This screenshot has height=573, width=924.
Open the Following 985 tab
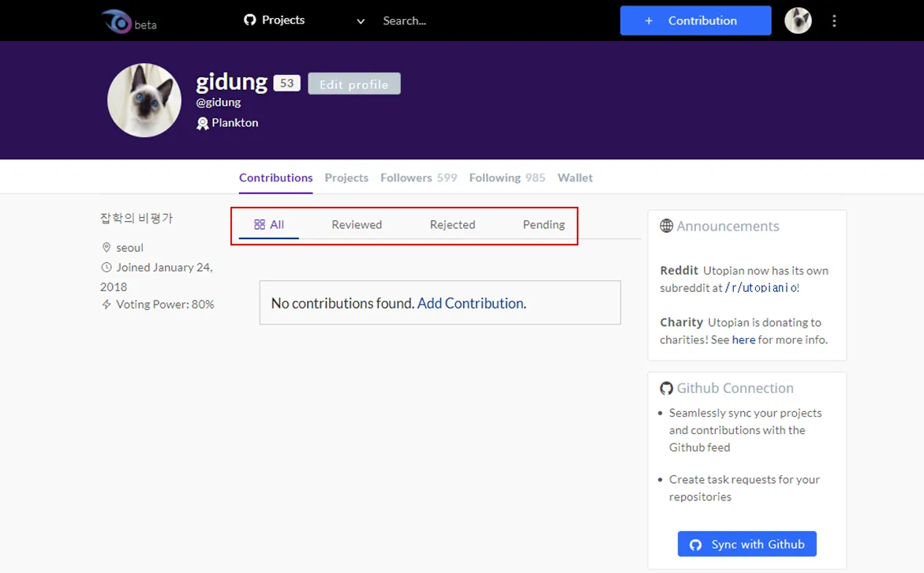point(507,178)
